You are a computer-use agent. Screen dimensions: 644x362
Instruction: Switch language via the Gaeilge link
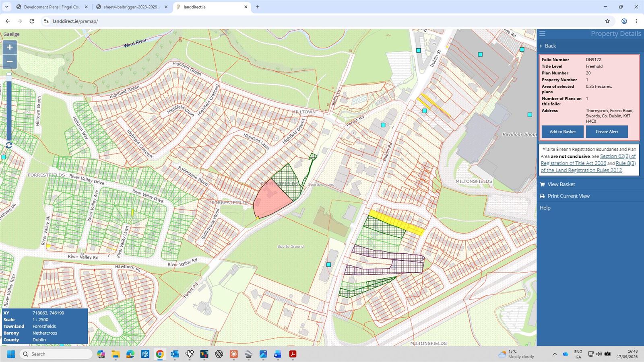(x=11, y=34)
